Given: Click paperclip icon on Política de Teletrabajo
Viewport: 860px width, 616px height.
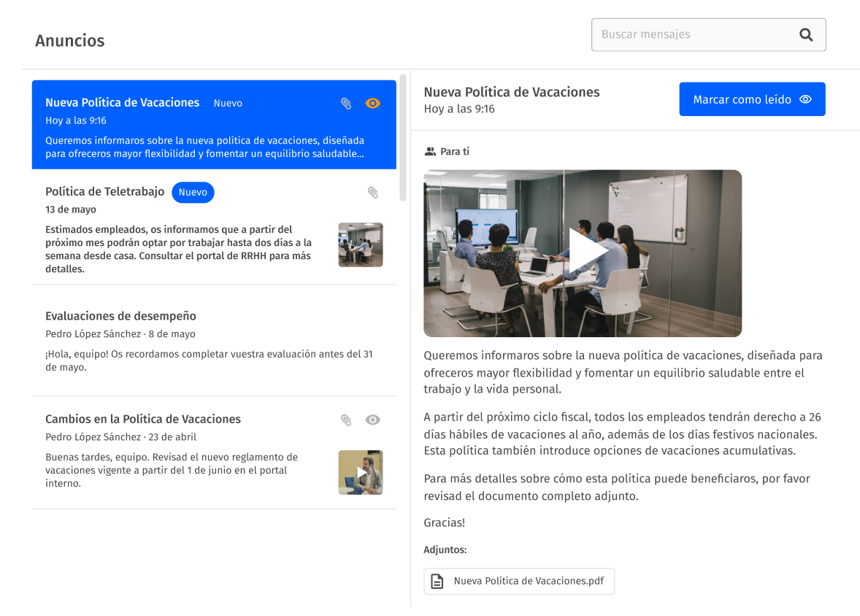Looking at the screenshot, I should coord(372,193).
